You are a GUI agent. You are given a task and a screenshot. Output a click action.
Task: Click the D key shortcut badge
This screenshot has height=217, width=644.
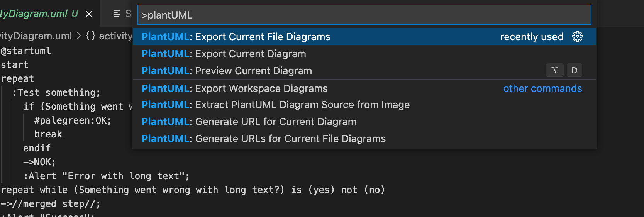[x=574, y=70]
